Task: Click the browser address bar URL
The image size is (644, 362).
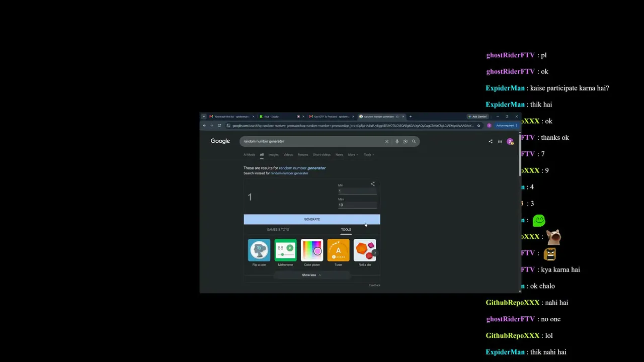Action: click(352, 126)
